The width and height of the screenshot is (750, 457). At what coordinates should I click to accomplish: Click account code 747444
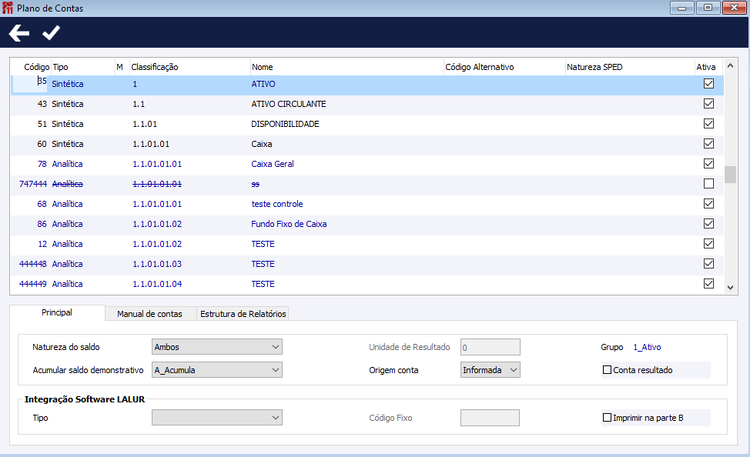tap(33, 184)
